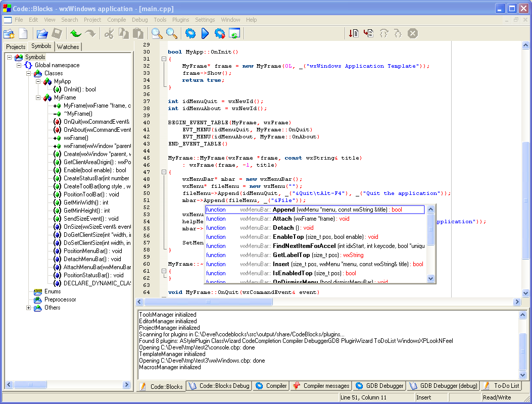Click the Rebuild icon in toolbar
Image resolution: width=532 pixels, height=404 pixels.
(x=234, y=34)
